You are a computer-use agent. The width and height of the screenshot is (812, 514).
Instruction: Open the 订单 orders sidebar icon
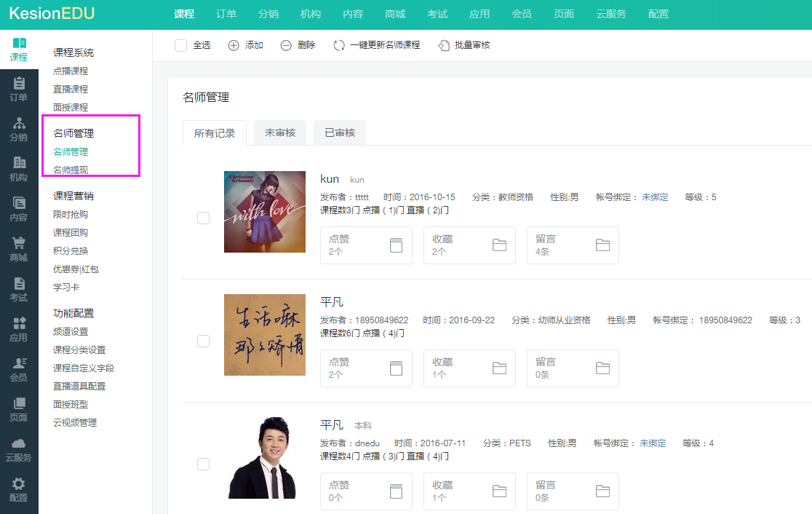tap(19, 89)
